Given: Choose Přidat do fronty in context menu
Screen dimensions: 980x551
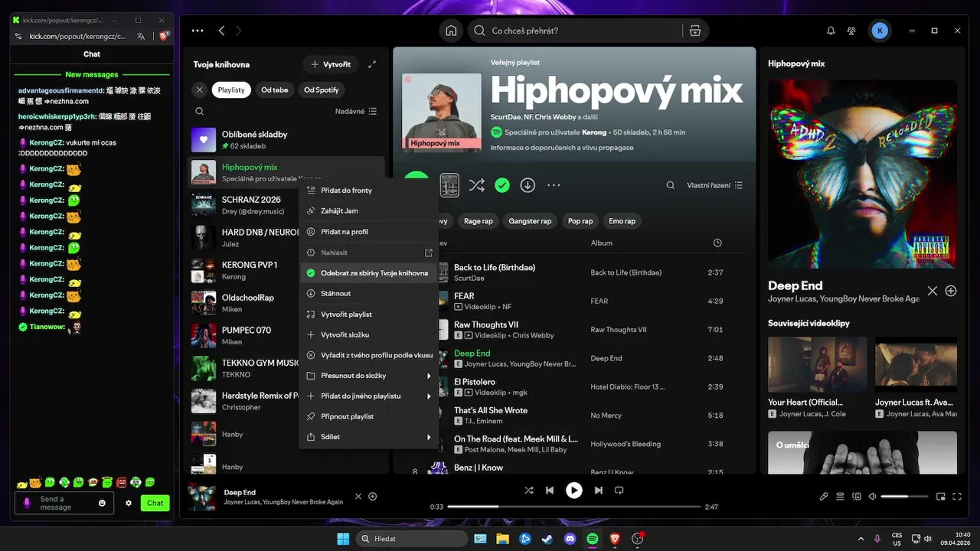Looking at the screenshot, I should (x=368, y=190).
